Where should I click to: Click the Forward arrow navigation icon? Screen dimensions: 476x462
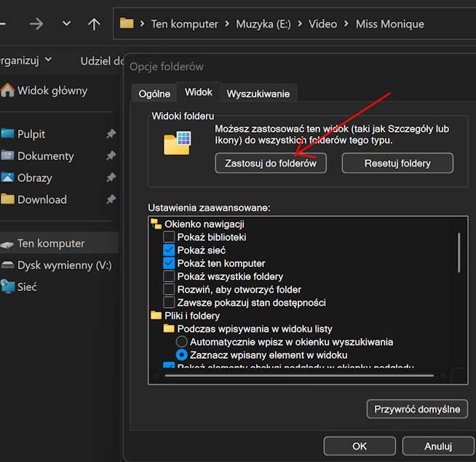(x=37, y=24)
